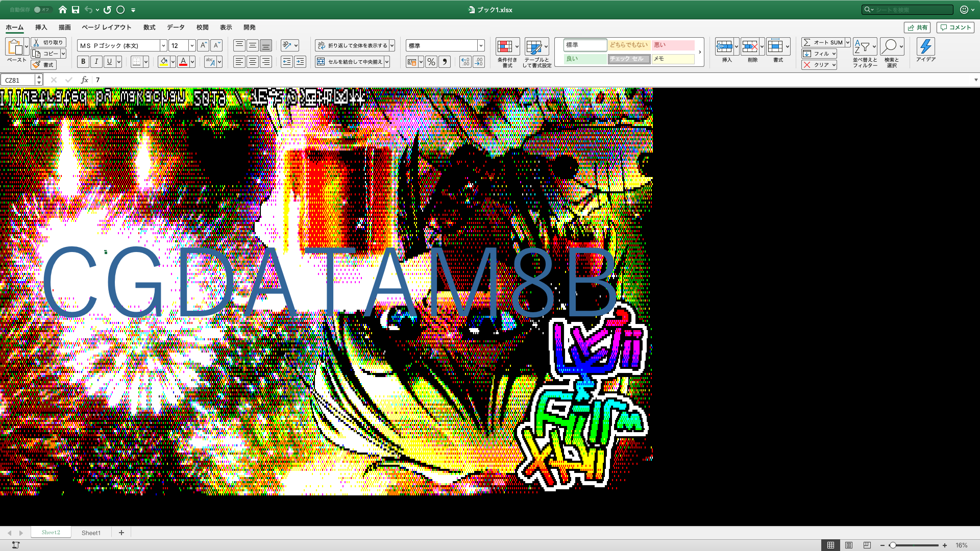The height and width of the screenshot is (551, 980).
Task: Apply percent style format
Action: pos(431,62)
